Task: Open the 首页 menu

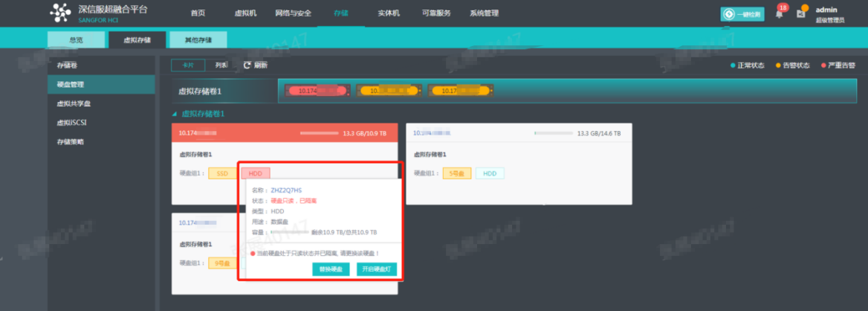Action: (198, 13)
